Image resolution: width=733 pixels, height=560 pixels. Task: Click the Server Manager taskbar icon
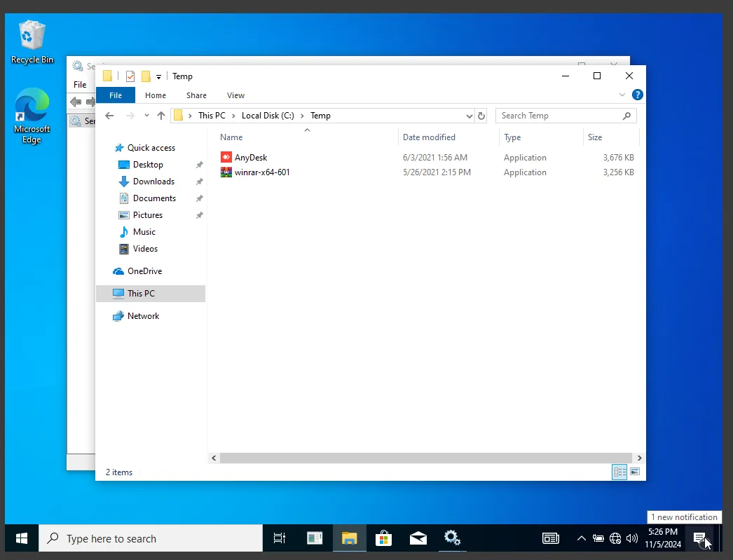(x=315, y=538)
